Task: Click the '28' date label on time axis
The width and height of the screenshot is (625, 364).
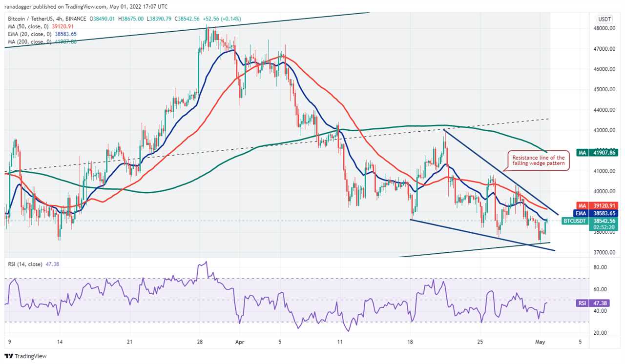Action: 199,342
